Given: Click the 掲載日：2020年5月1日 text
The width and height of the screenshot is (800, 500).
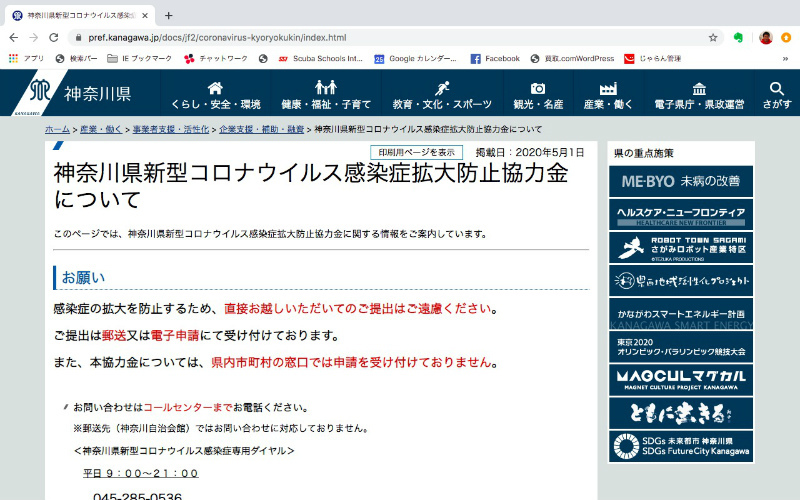Looking at the screenshot, I should tap(530, 153).
